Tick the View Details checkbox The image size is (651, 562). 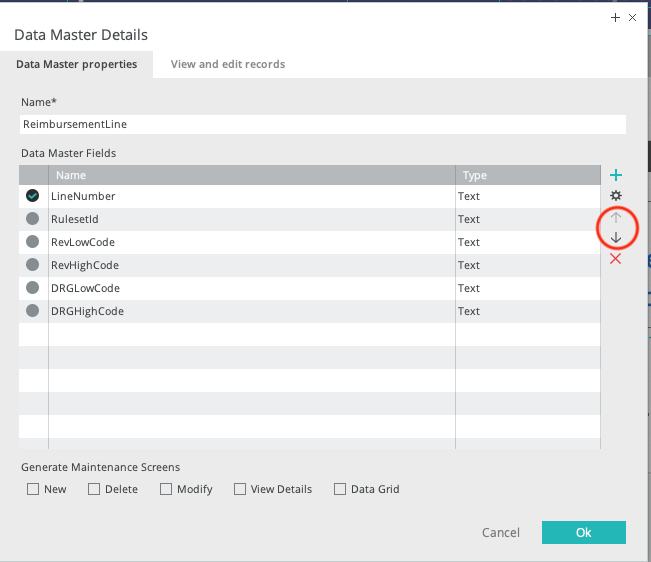[240, 489]
